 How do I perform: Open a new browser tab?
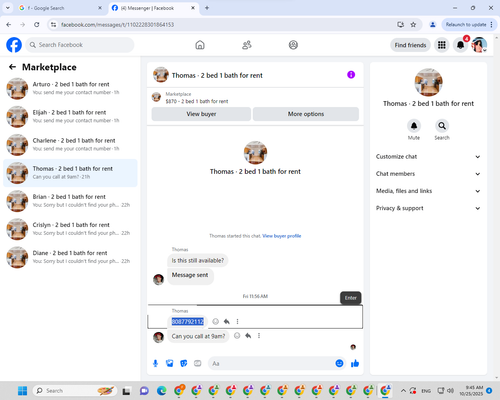tap(207, 8)
